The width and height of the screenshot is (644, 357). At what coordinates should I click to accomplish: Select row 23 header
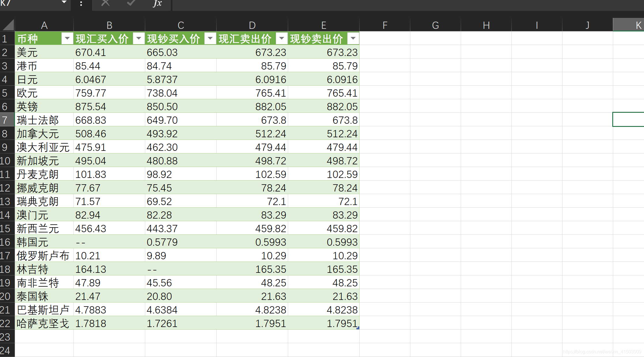tap(7, 337)
